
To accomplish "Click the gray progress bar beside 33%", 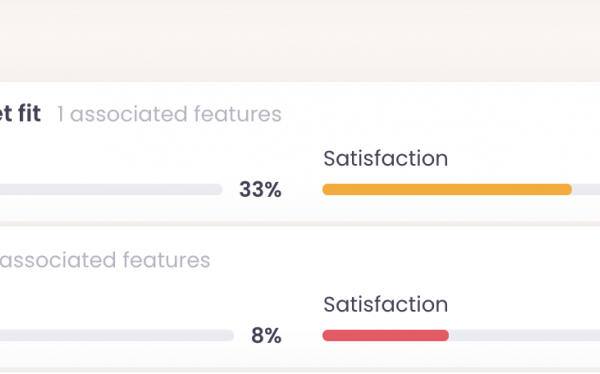I will (x=111, y=189).
